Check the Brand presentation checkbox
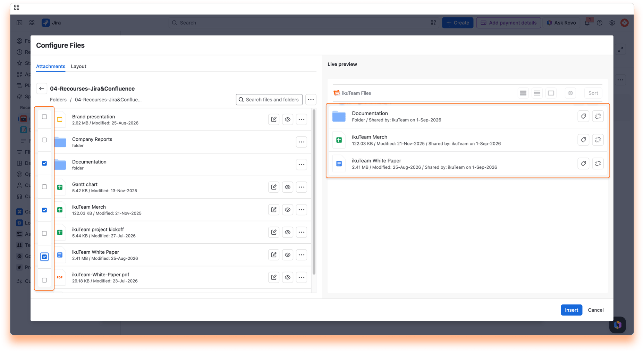644x352 pixels. click(44, 117)
